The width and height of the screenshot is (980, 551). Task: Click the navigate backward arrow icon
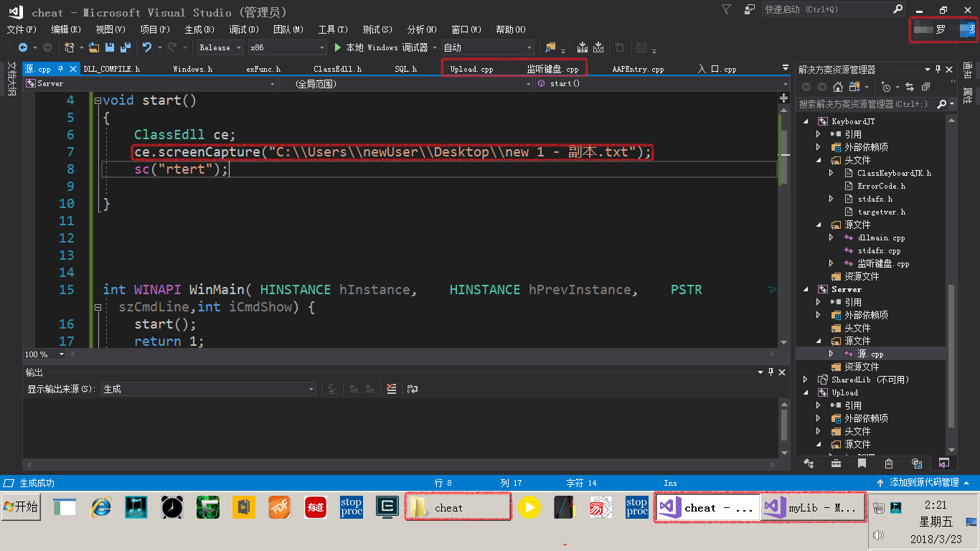(23, 47)
